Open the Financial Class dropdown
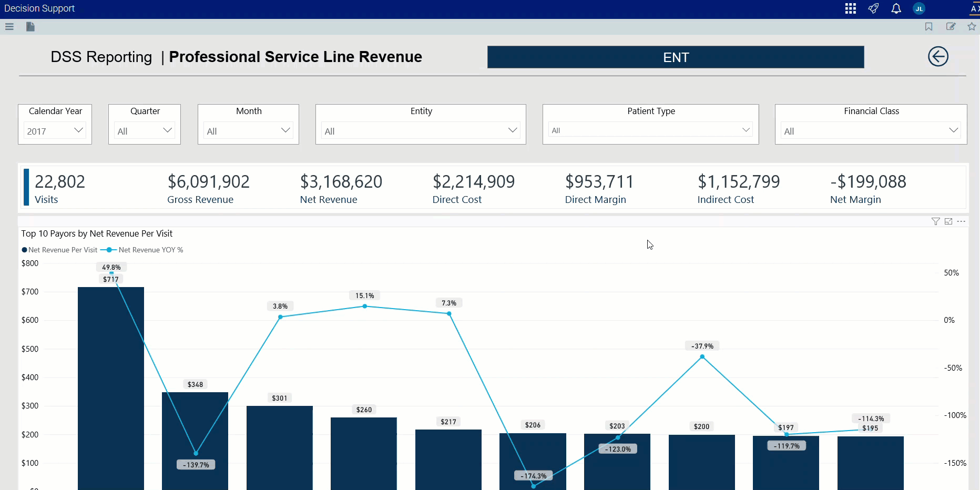 [871, 130]
